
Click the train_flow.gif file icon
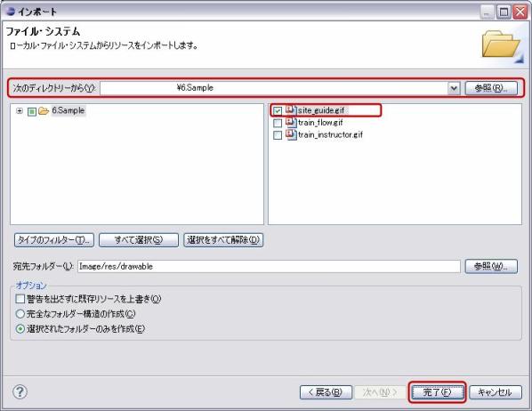coord(291,122)
